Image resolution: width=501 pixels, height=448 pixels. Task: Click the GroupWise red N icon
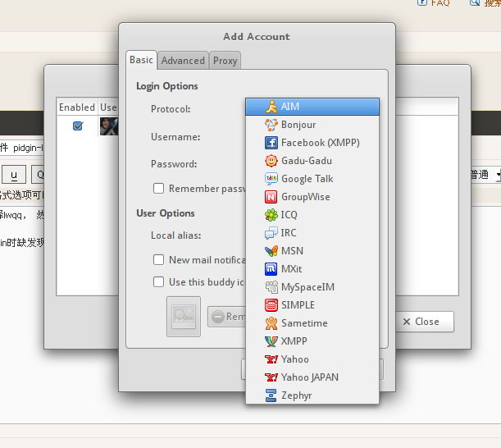click(x=271, y=197)
